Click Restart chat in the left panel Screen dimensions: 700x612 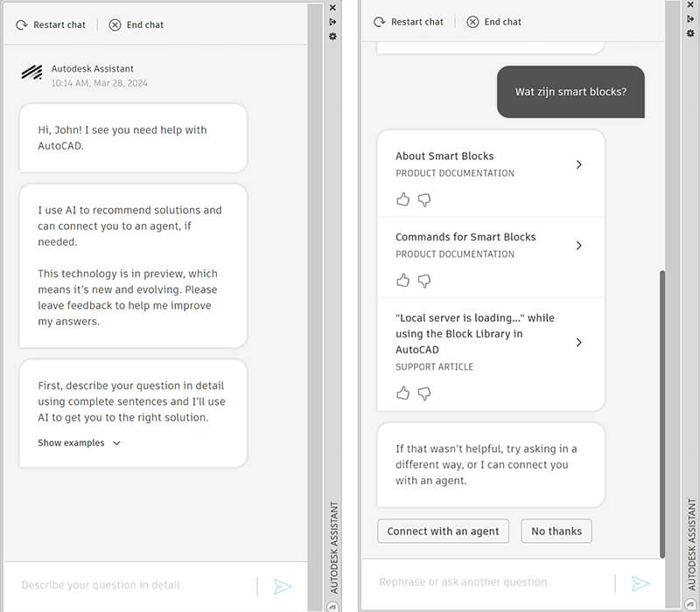51,24
